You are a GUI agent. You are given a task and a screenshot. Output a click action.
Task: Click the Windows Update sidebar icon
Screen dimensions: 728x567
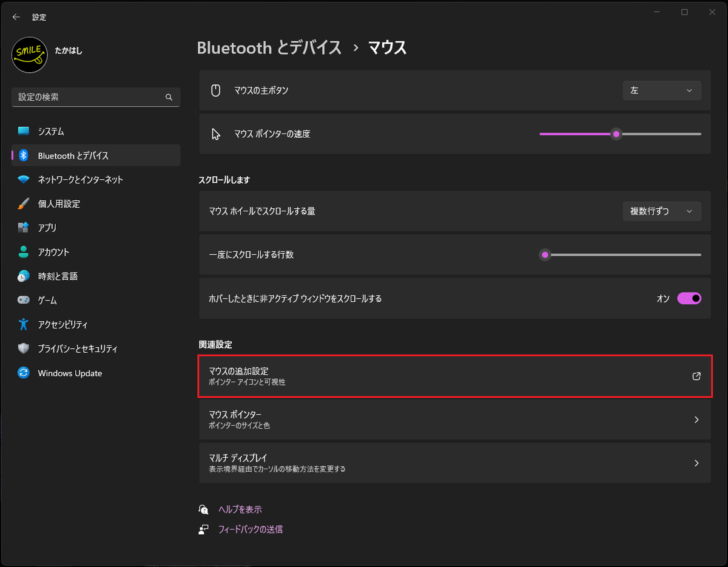(x=24, y=373)
